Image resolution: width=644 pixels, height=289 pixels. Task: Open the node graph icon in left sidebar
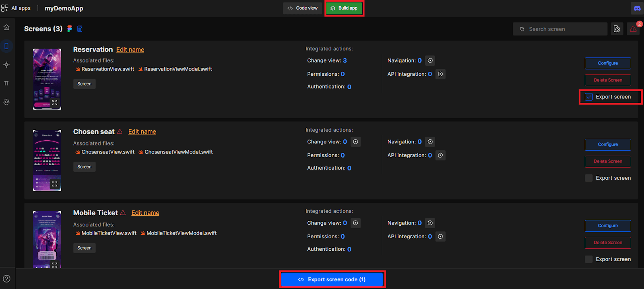coord(6,64)
